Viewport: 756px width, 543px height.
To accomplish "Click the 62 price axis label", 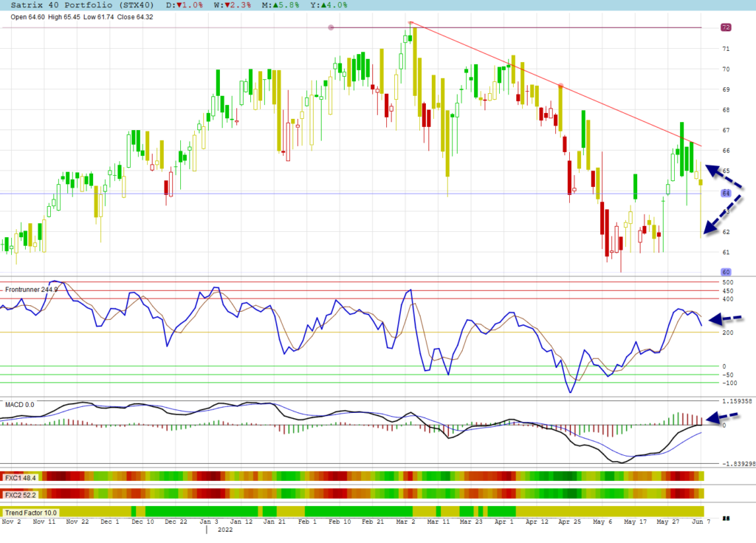I will 726,232.
